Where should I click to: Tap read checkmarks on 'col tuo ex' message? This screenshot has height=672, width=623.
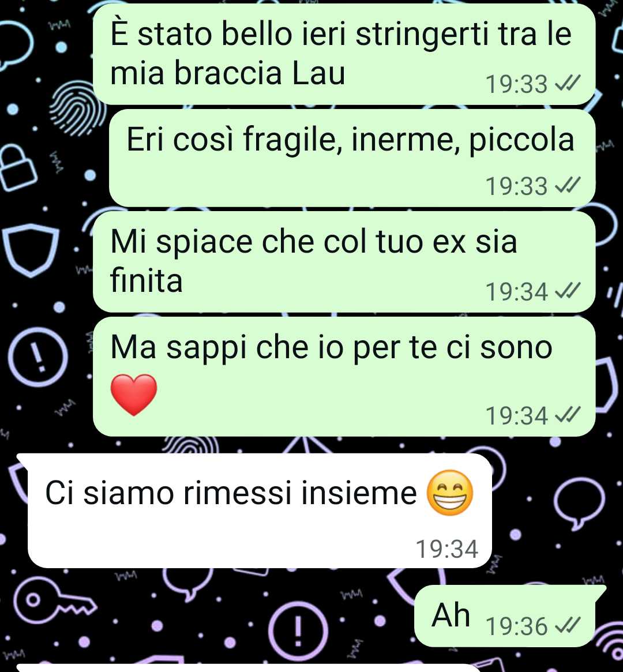[x=567, y=291]
